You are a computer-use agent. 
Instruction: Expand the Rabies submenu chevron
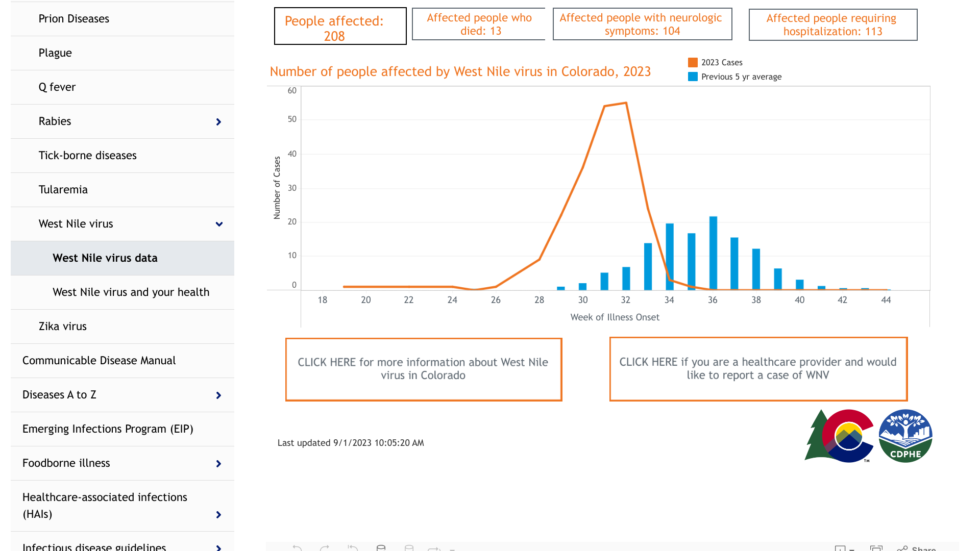[x=218, y=122]
